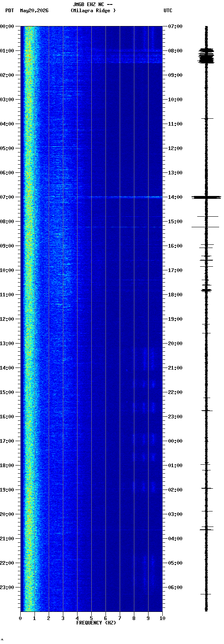224x644 pixels.
Task: Click the 16:00 label on the UTC axis
Action: point(175,246)
